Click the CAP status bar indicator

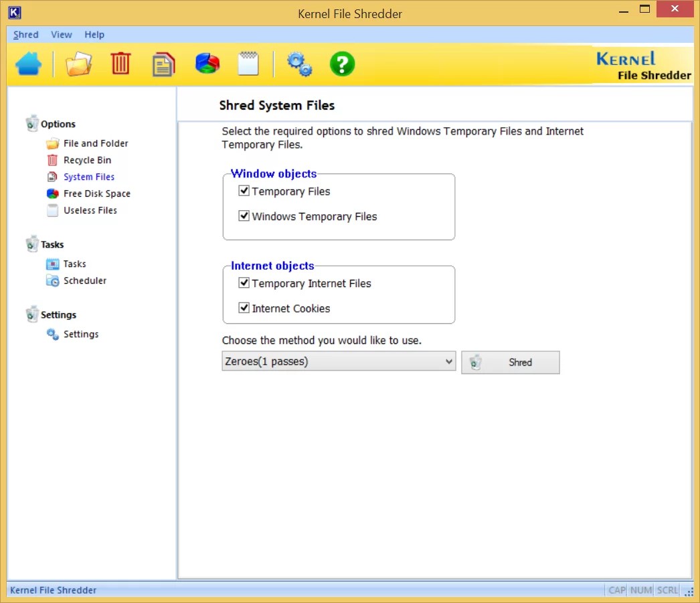point(617,590)
